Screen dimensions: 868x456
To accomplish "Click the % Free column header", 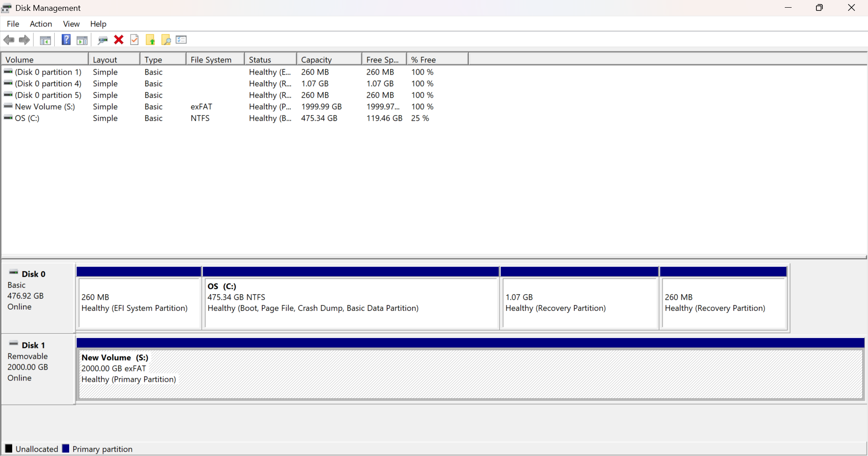I will click(x=423, y=59).
